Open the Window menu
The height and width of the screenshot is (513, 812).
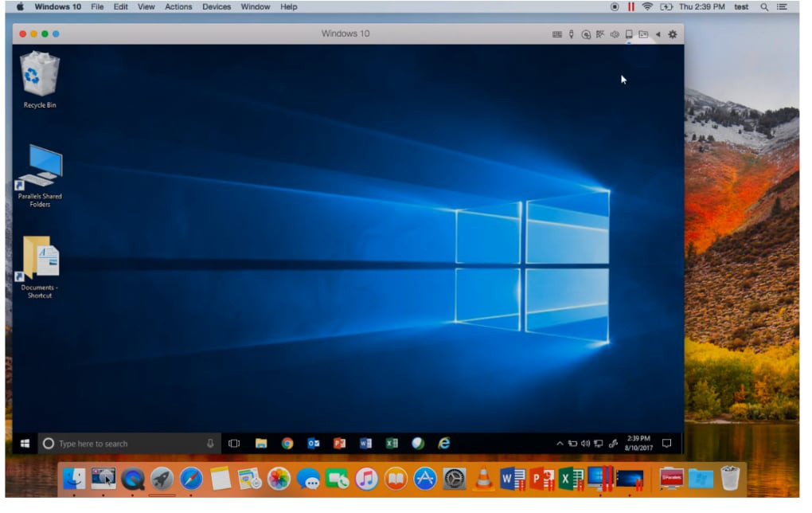coord(256,6)
